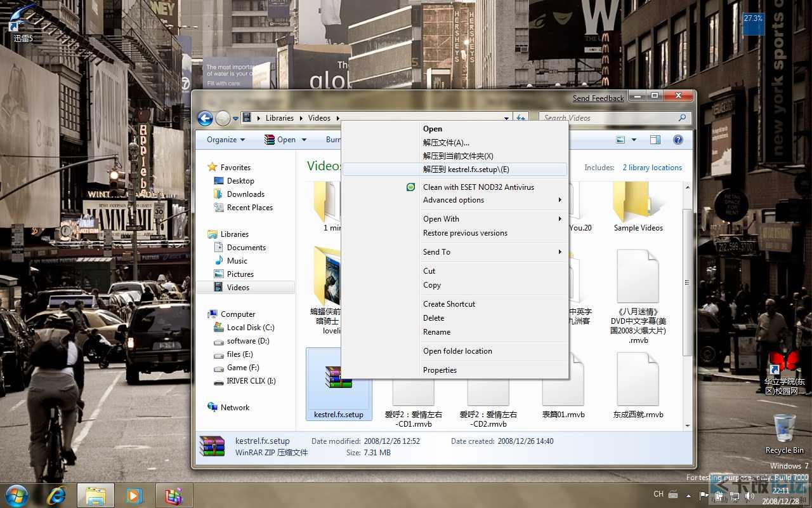Image resolution: width=812 pixels, height=508 pixels.
Task: Expand the arrow after Videos in address bar
Action: (338, 118)
